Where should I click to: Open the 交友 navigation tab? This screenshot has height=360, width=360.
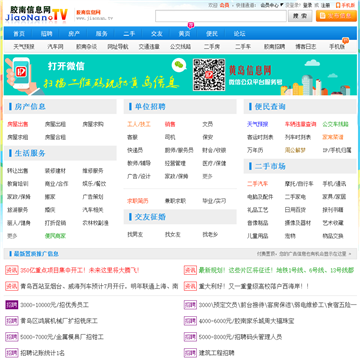157,34
